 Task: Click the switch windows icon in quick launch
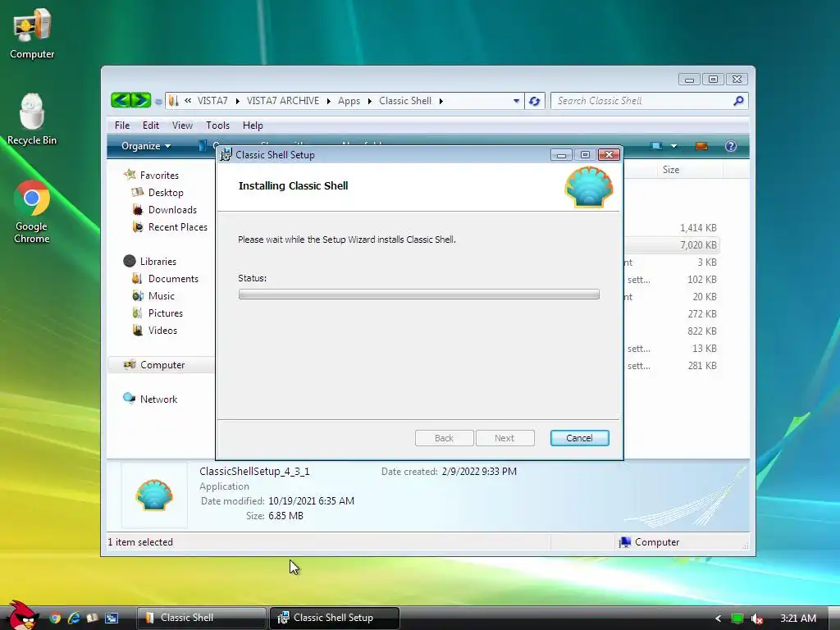pos(112,618)
